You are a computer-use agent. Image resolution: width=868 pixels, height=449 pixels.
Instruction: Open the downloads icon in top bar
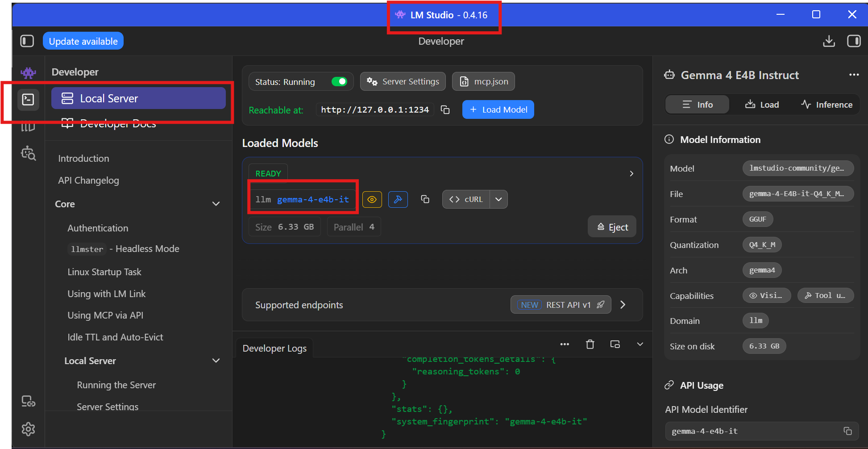click(829, 41)
